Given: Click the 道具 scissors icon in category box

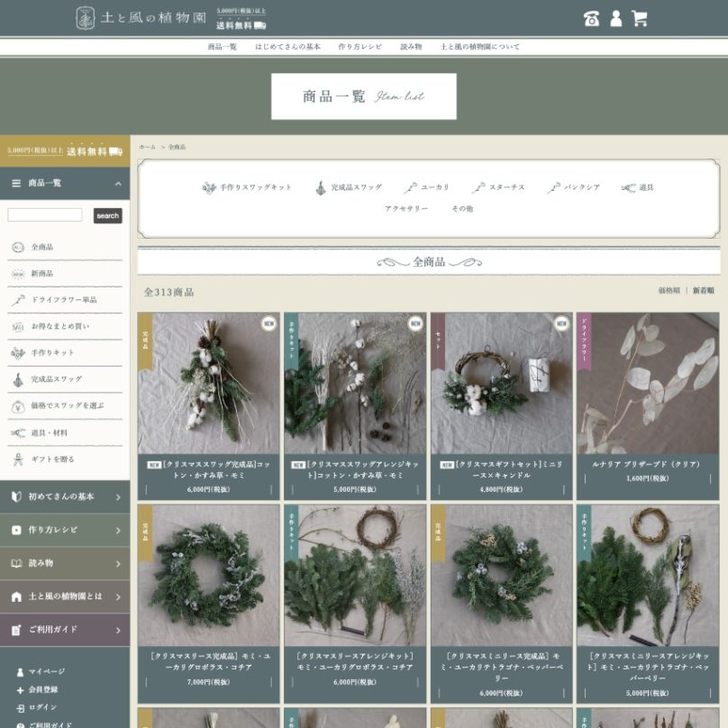Looking at the screenshot, I should point(628,187).
